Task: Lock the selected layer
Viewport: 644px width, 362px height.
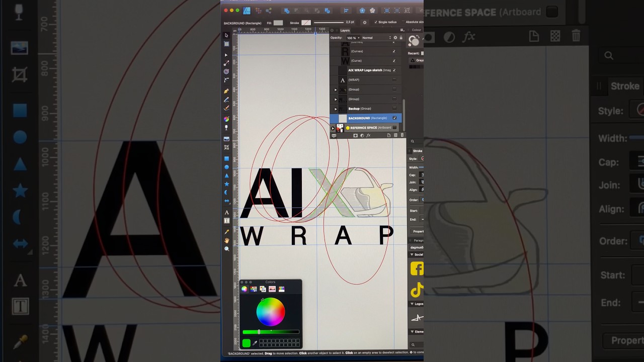Action: point(401,38)
